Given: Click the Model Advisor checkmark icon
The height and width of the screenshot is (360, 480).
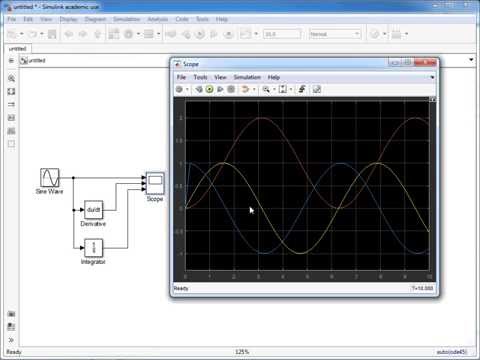Looking at the screenshot, I should [375, 34].
